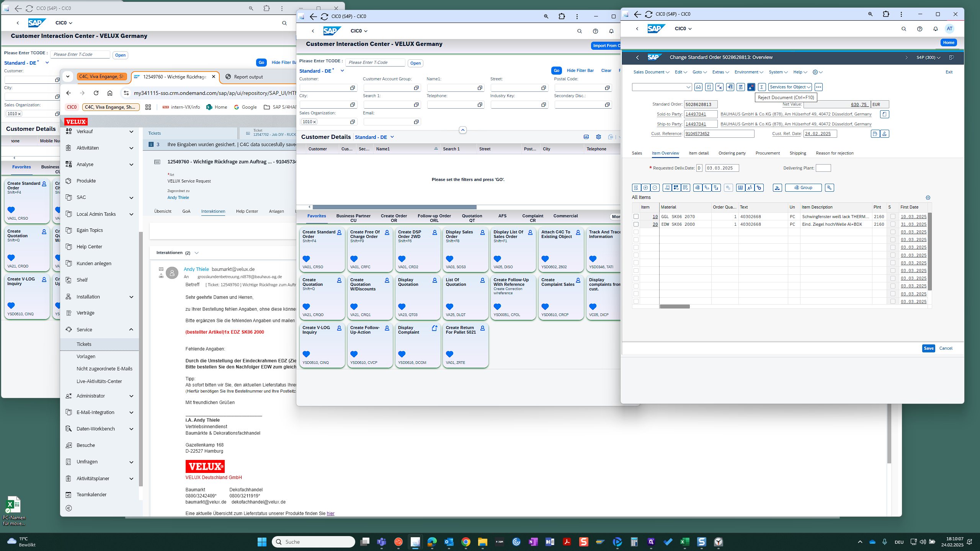Click the minus delete-item icon above All Items
The image size is (980, 551).
[x=655, y=187]
